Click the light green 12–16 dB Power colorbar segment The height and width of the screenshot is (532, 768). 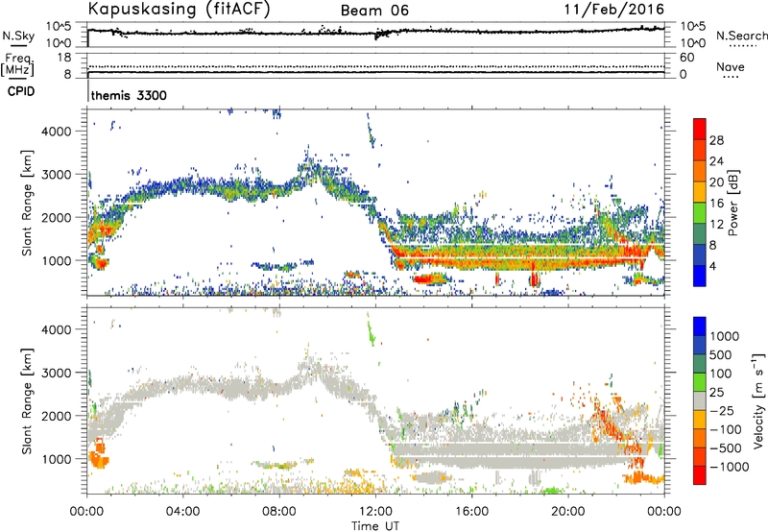pyautogui.click(x=700, y=213)
